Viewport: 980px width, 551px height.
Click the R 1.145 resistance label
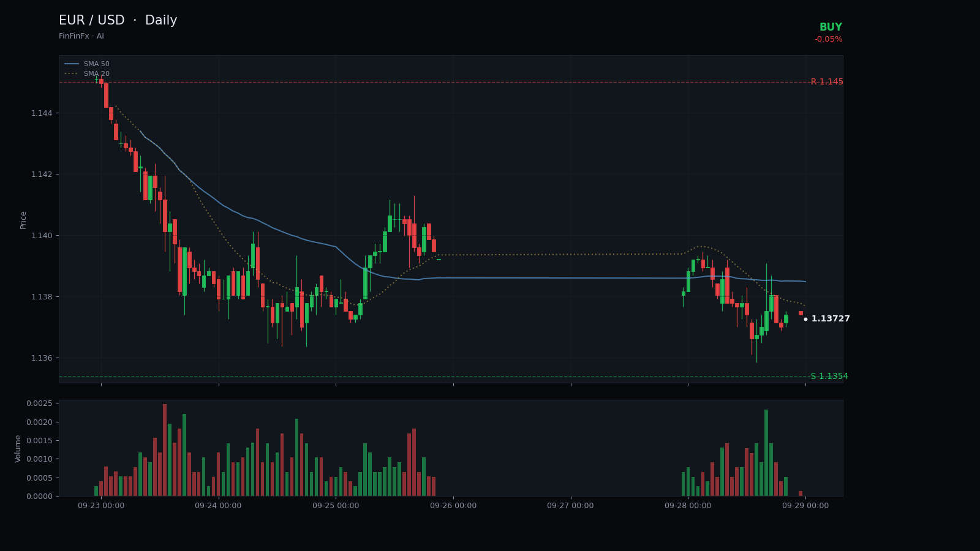click(827, 82)
